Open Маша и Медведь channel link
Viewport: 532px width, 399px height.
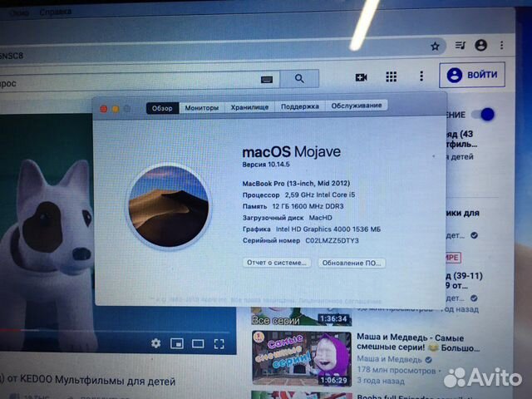coord(389,359)
